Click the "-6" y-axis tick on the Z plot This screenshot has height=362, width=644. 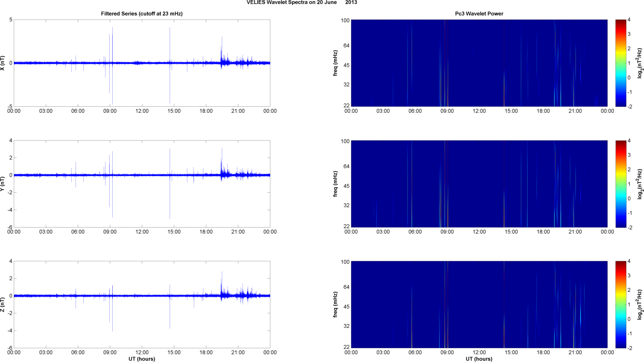pos(10,348)
